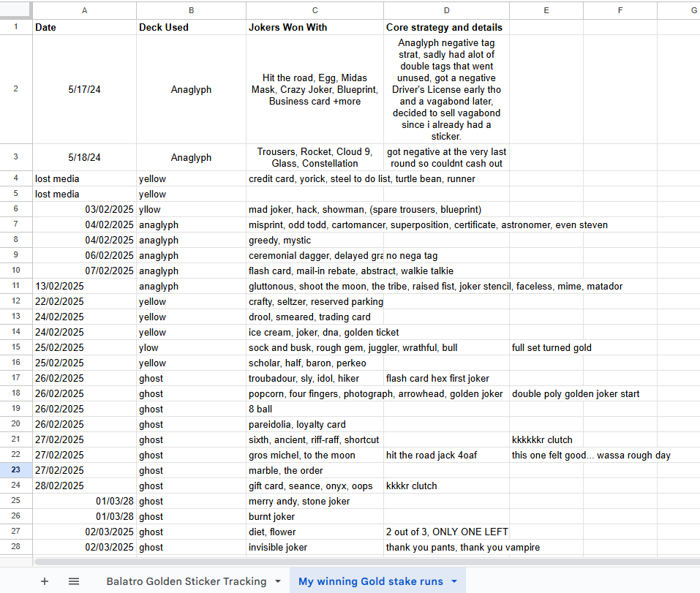The width and height of the screenshot is (700, 593).
Task: Select column E header
Action: point(546,10)
